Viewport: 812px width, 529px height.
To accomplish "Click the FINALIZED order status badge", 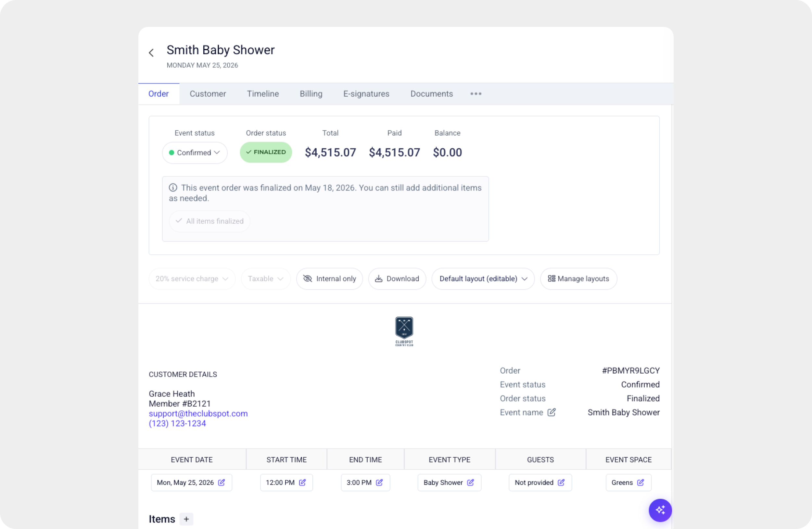I will pyautogui.click(x=266, y=152).
